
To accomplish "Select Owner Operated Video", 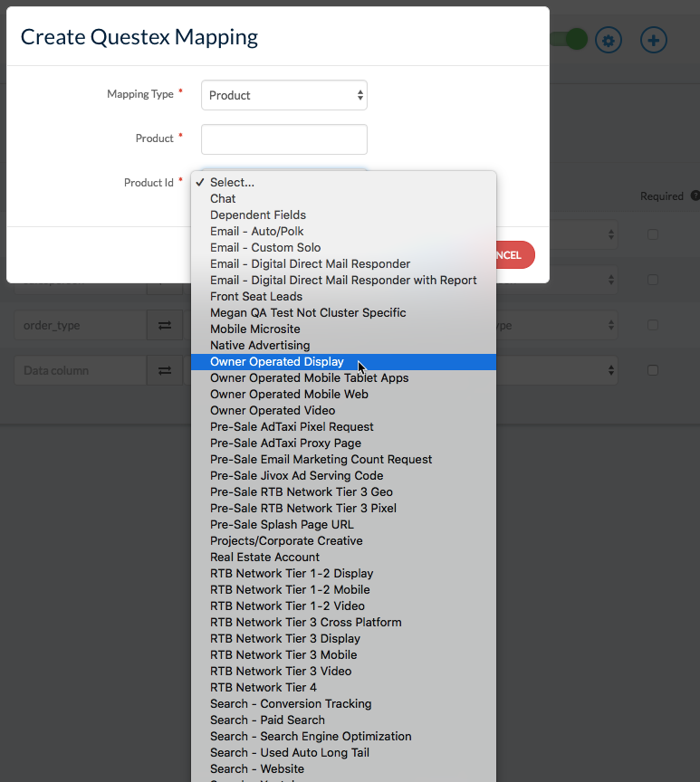I will click(343, 411).
